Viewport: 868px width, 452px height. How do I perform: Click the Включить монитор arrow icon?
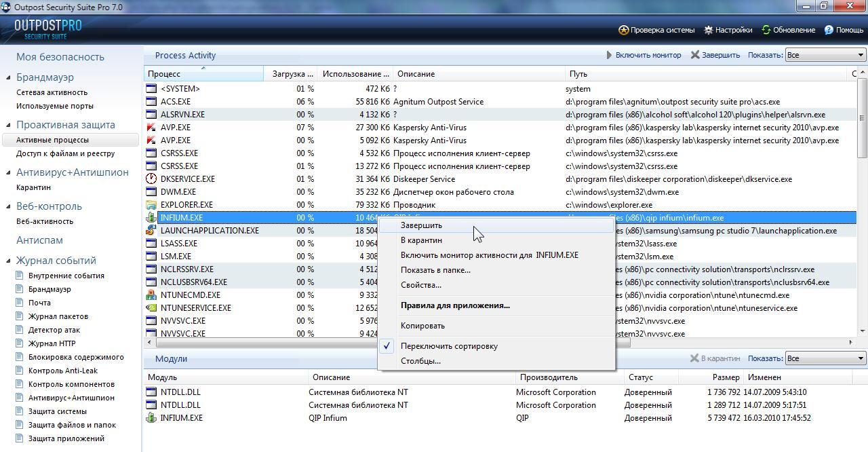pos(609,55)
